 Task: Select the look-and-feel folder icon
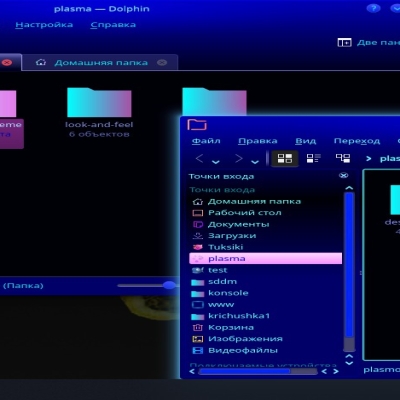pyautogui.click(x=99, y=102)
